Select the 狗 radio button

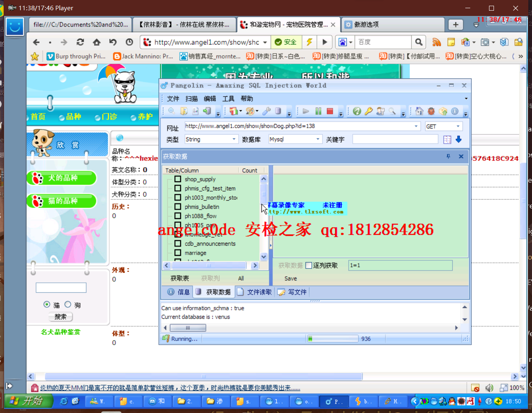tap(68, 305)
